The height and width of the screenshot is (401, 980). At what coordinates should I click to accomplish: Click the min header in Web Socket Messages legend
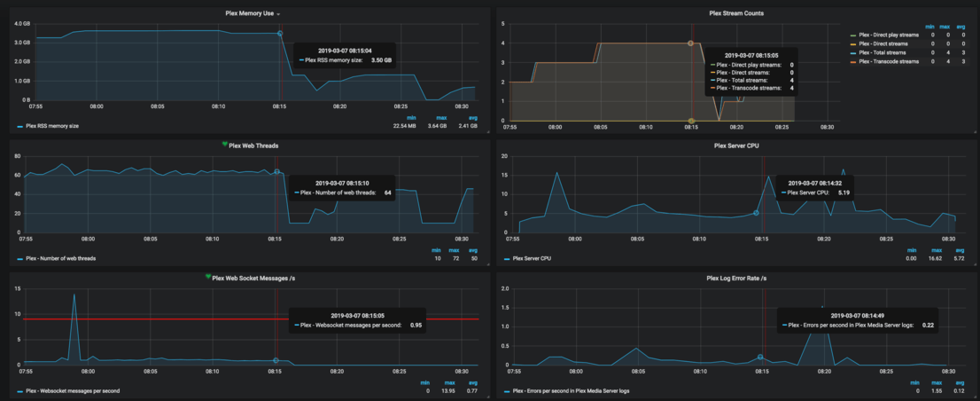point(424,383)
